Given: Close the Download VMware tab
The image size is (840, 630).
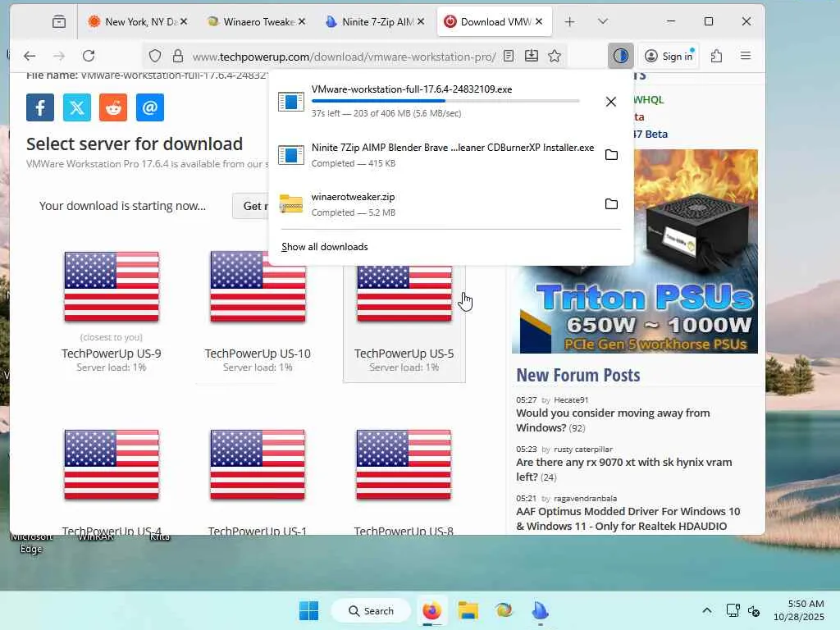Looking at the screenshot, I should tap(539, 21).
